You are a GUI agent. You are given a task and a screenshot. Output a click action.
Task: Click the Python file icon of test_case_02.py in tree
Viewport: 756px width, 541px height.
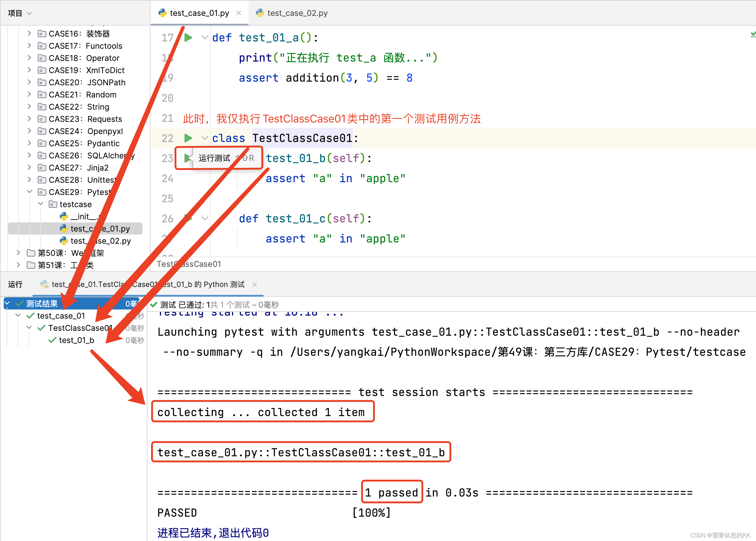coord(64,241)
